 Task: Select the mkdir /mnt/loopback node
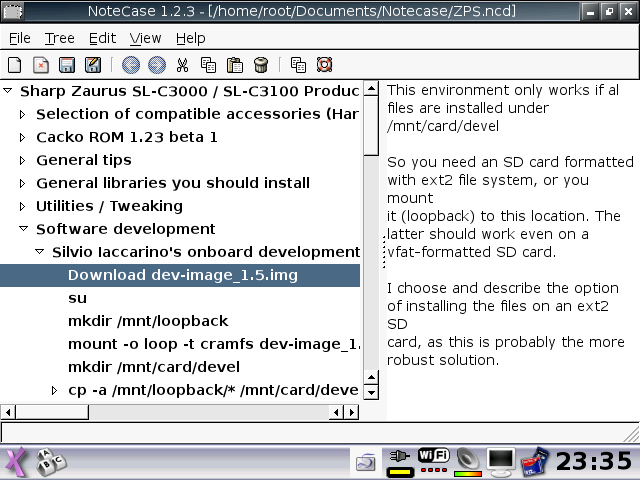click(148, 321)
